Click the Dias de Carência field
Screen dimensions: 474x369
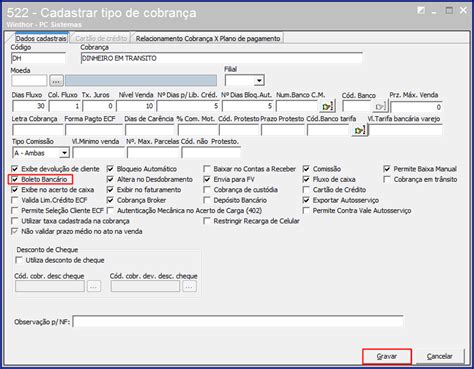pyautogui.click(x=150, y=130)
